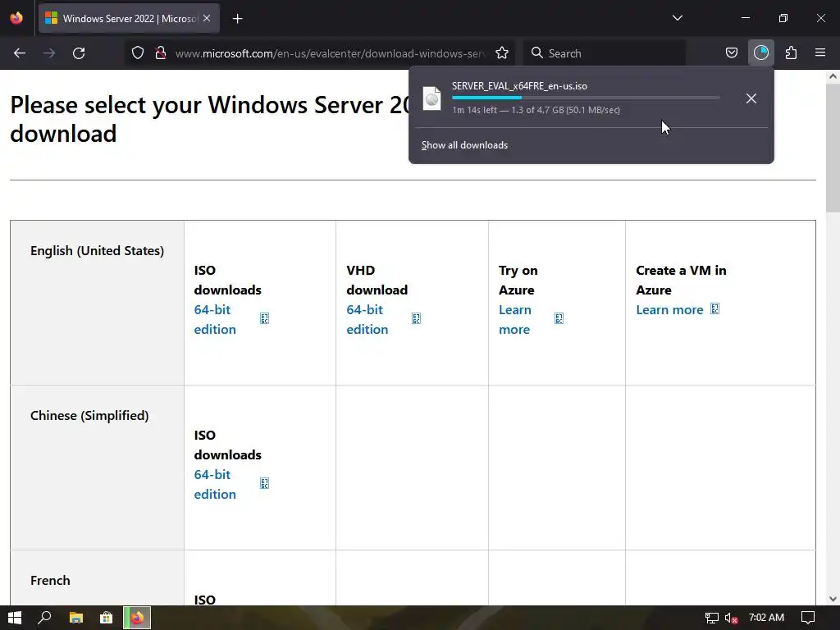This screenshot has height=630, width=840.
Task: Open the Extensions puzzle icon
Action: [792, 53]
